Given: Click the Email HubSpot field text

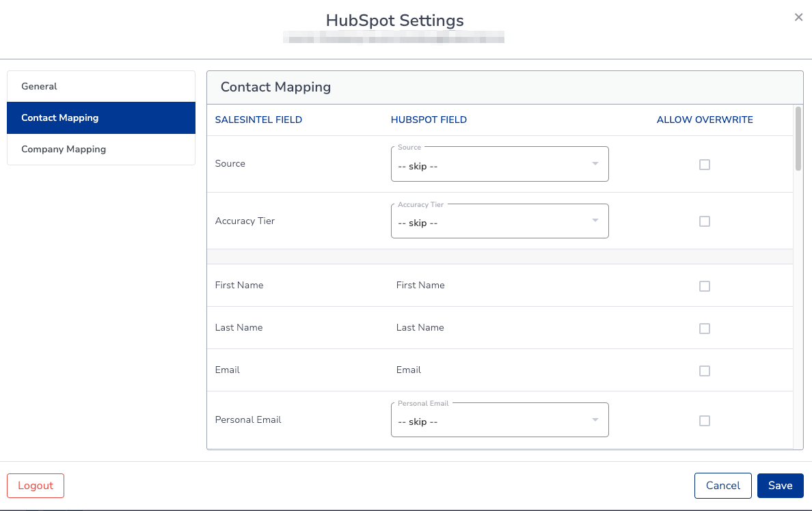Looking at the screenshot, I should [409, 370].
